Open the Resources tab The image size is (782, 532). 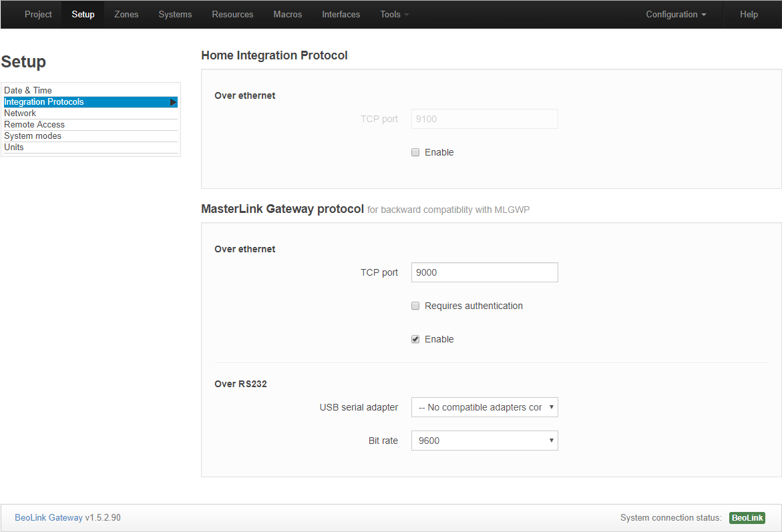[232, 15]
